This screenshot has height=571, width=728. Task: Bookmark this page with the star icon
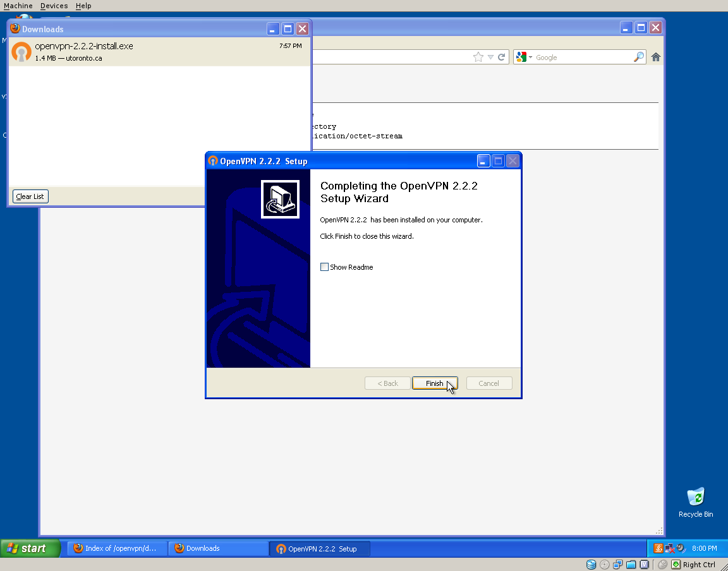click(478, 57)
